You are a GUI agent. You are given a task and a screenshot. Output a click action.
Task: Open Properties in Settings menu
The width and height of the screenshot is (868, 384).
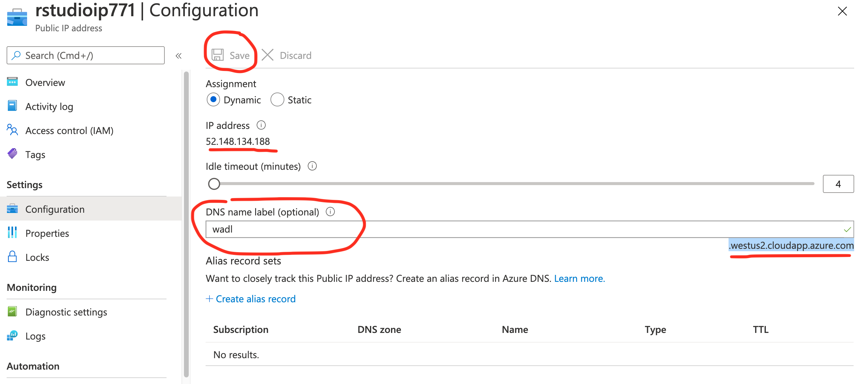click(x=47, y=233)
